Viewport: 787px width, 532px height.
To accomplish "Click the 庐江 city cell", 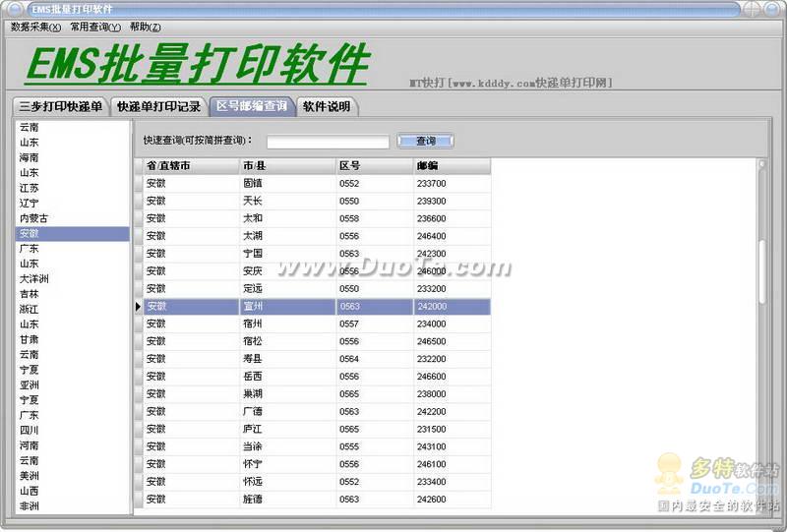I will pyautogui.click(x=287, y=429).
